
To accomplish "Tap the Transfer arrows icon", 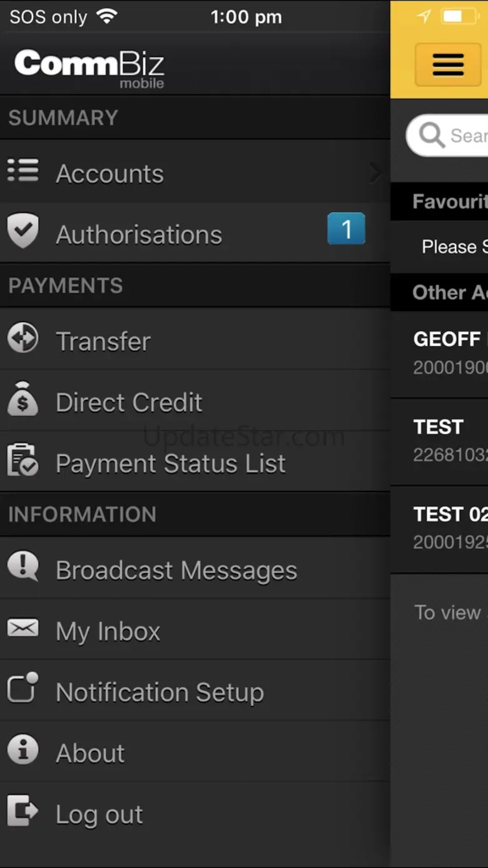I will (x=23, y=339).
